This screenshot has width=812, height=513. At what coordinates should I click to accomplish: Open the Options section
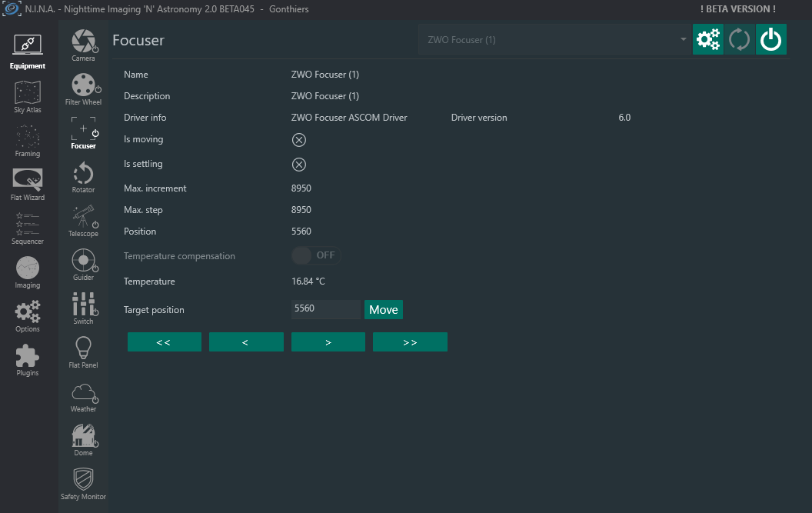point(28,316)
